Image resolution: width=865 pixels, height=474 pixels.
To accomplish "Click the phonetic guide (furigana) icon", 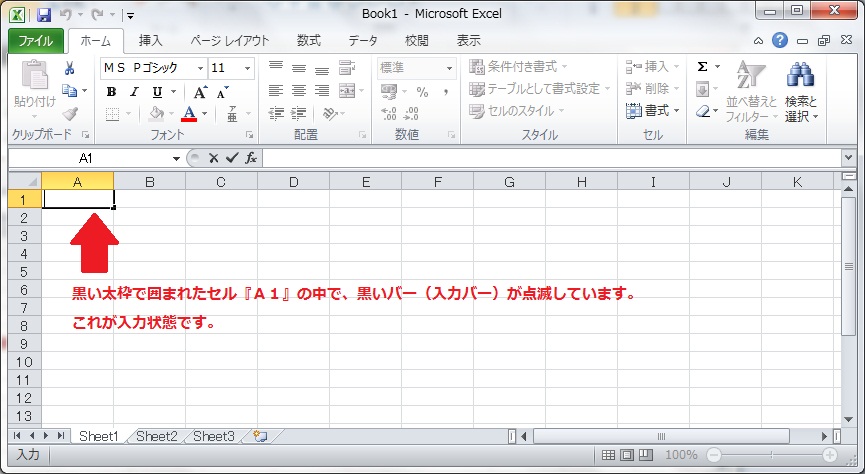I will (232, 114).
